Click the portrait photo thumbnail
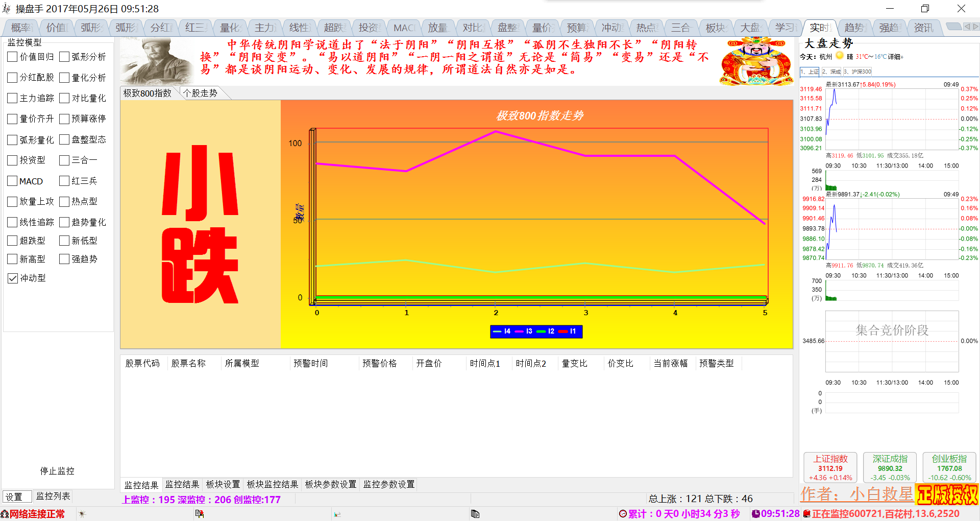980x521 pixels. point(157,61)
